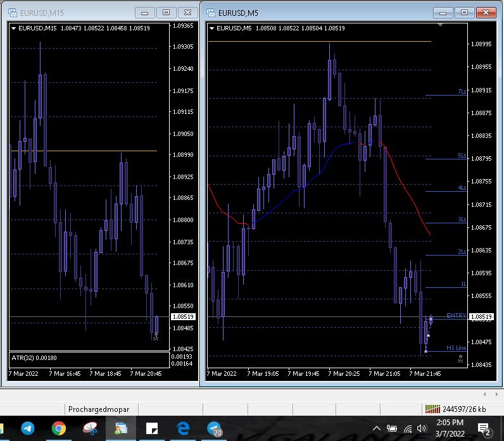504x441 pixels.
Task: Open the Telegram icon with 70 badge
Action: click(215, 429)
